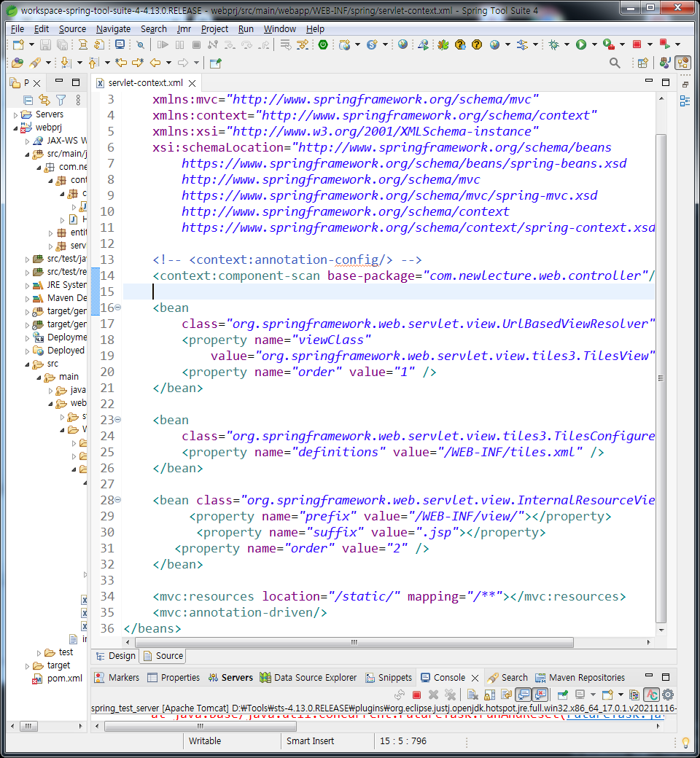This screenshot has height=758, width=700.
Task: Click the Open Console monitor icon in toolbar
Action: [x=120, y=45]
